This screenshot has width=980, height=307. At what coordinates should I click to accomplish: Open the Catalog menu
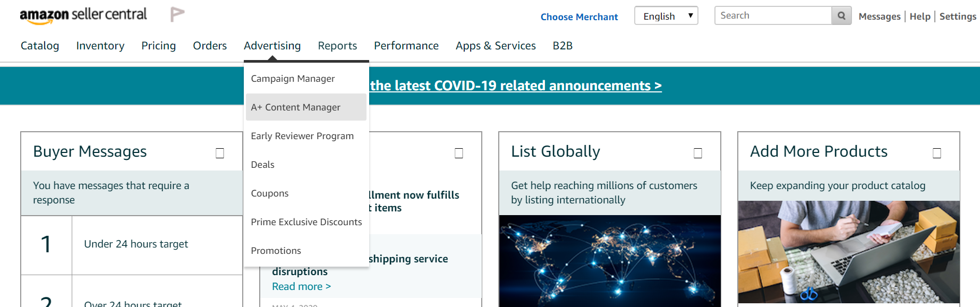click(x=40, y=46)
